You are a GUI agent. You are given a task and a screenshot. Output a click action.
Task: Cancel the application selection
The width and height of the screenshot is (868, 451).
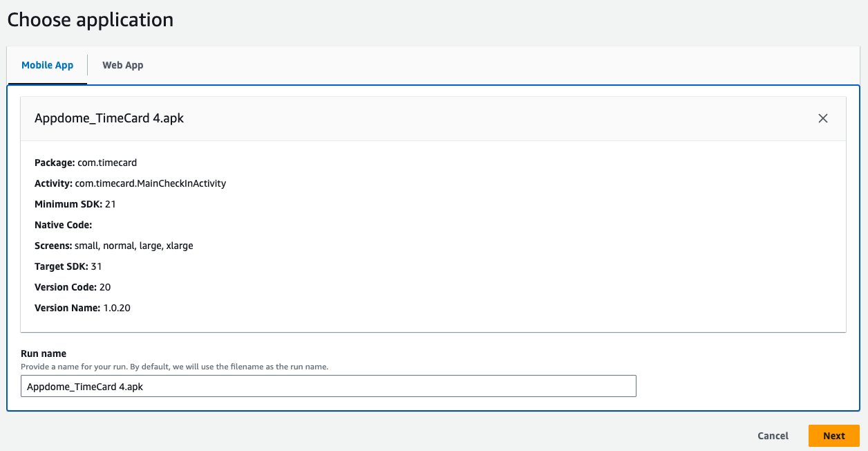(x=773, y=436)
